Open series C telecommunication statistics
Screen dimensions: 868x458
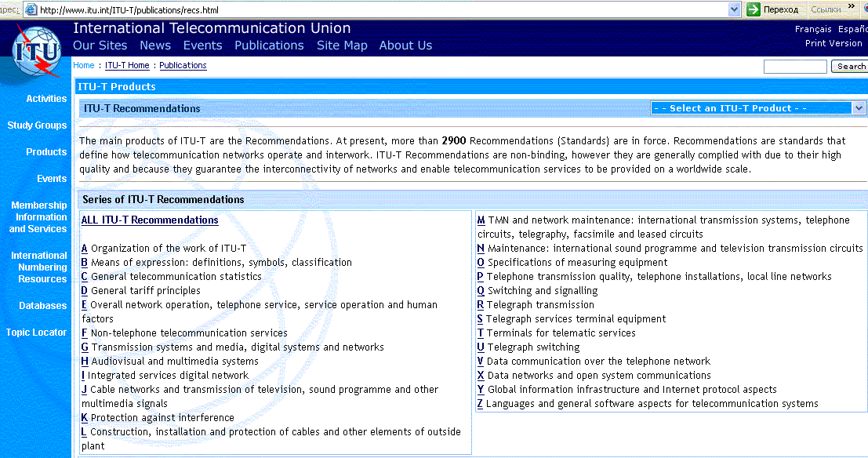[x=84, y=276]
